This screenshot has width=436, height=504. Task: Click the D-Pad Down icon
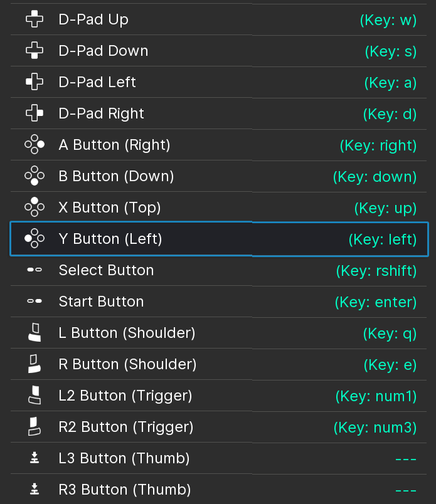pyautogui.click(x=35, y=51)
